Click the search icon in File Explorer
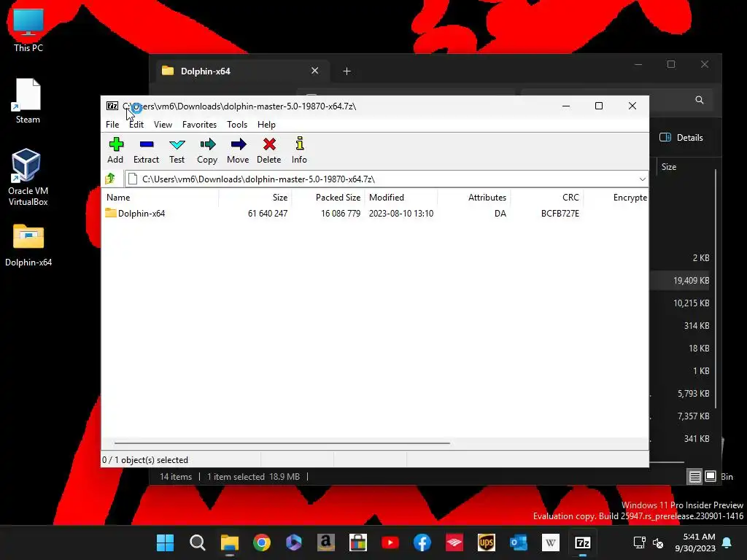 point(700,100)
